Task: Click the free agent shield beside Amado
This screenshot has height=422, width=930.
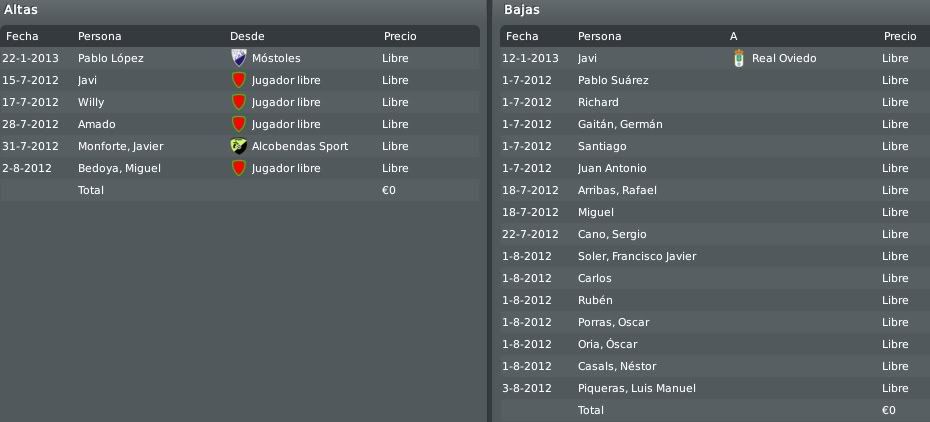Action: click(x=238, y=124)
